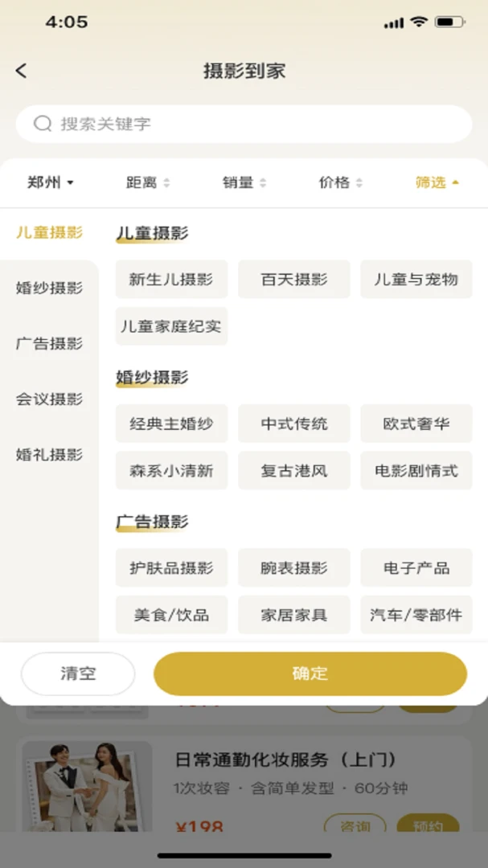Click the search magnifier icon
This screenshot has height=868, width=488.
click(x=43, y=124)
